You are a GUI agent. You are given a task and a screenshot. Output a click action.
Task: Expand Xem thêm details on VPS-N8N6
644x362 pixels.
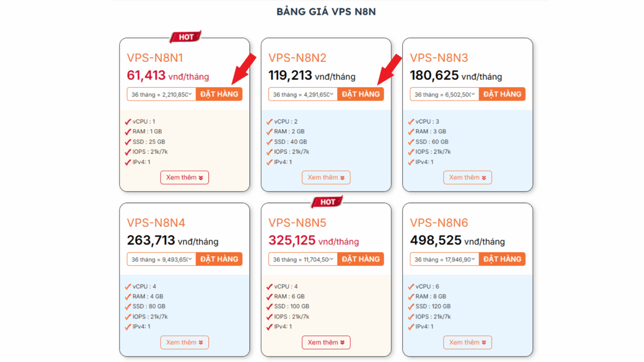(467, 342)
